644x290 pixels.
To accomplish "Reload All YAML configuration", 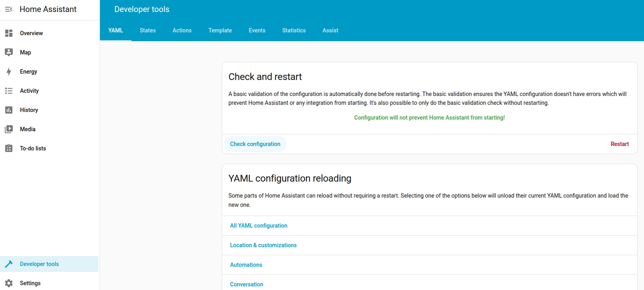I will (x=259, y=226).
